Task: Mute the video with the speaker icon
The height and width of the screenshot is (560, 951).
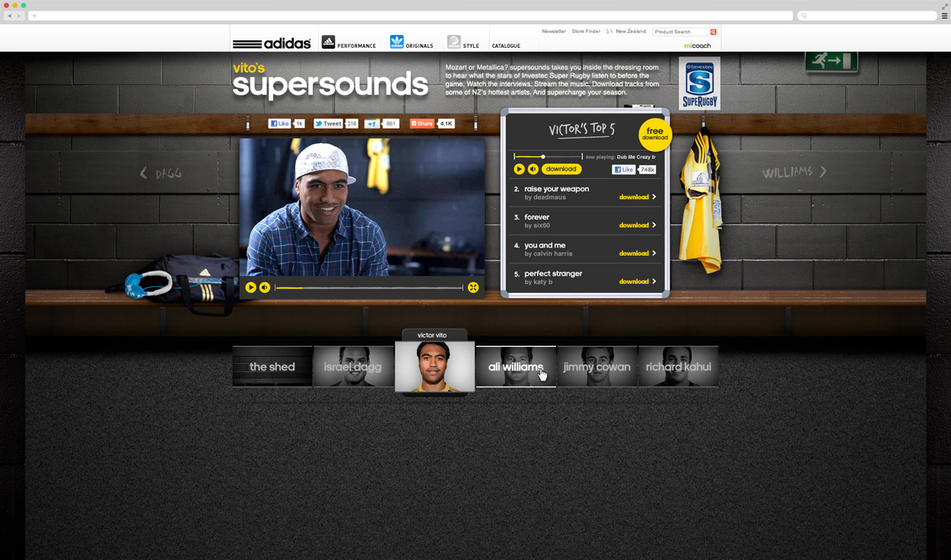Action: [265, 288]
